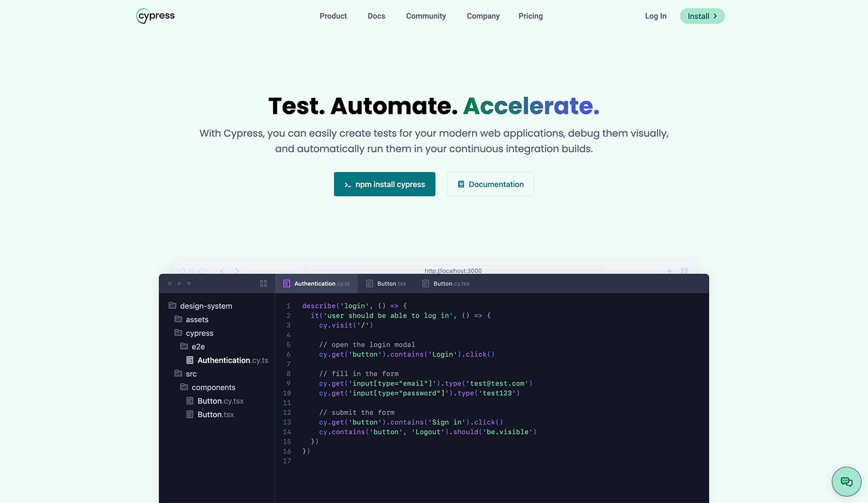This screenshot has width=868, height=503.
Task: Click the '// fill in the form' comment
Action: (359, 373)
